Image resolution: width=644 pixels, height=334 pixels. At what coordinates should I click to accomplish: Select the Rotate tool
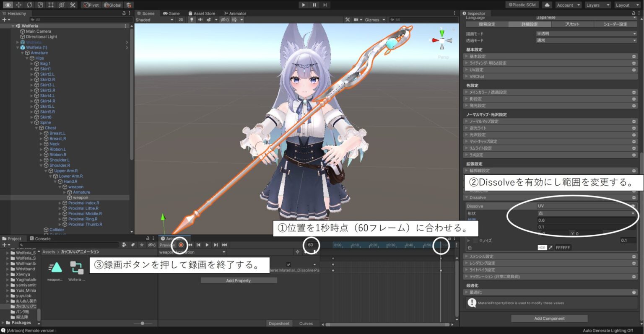pyautogui.click(x=29, y=5)
